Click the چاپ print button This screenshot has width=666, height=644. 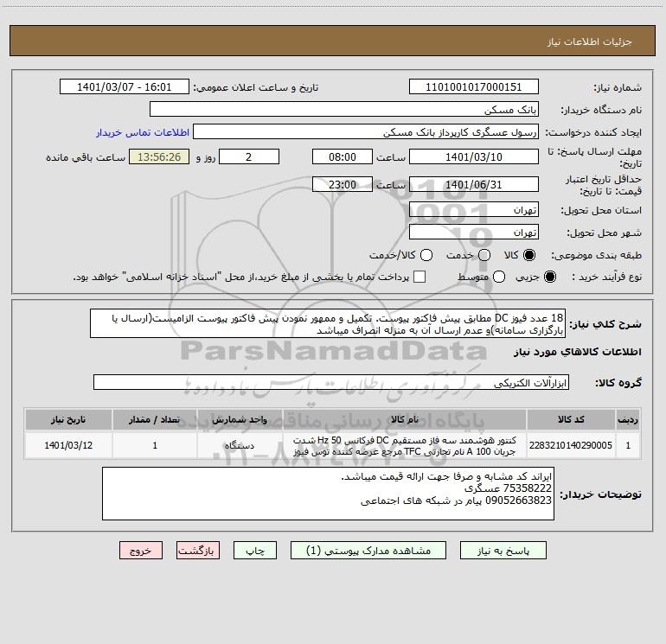pyautogui.click(x=255, y=551)
